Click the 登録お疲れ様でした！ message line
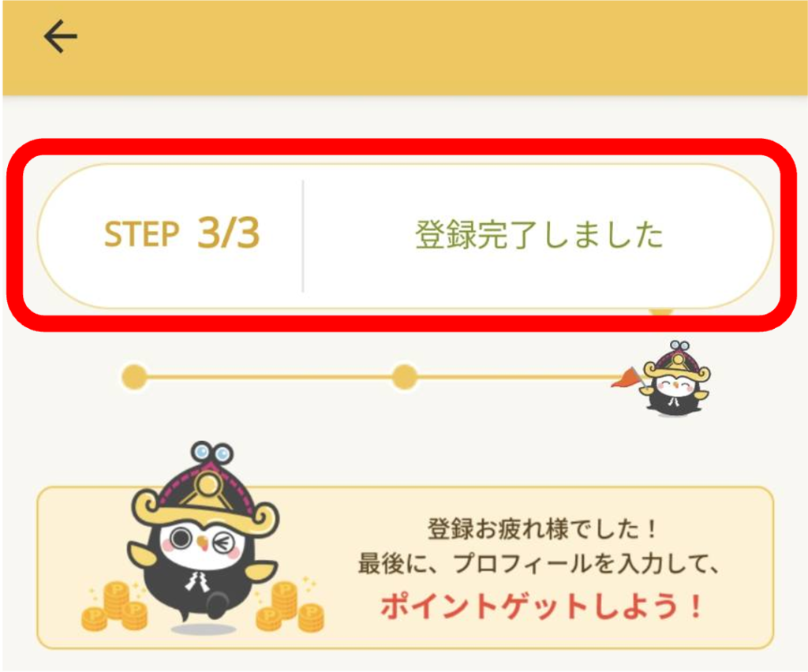 pyautogui.click(x=542, y=529)
